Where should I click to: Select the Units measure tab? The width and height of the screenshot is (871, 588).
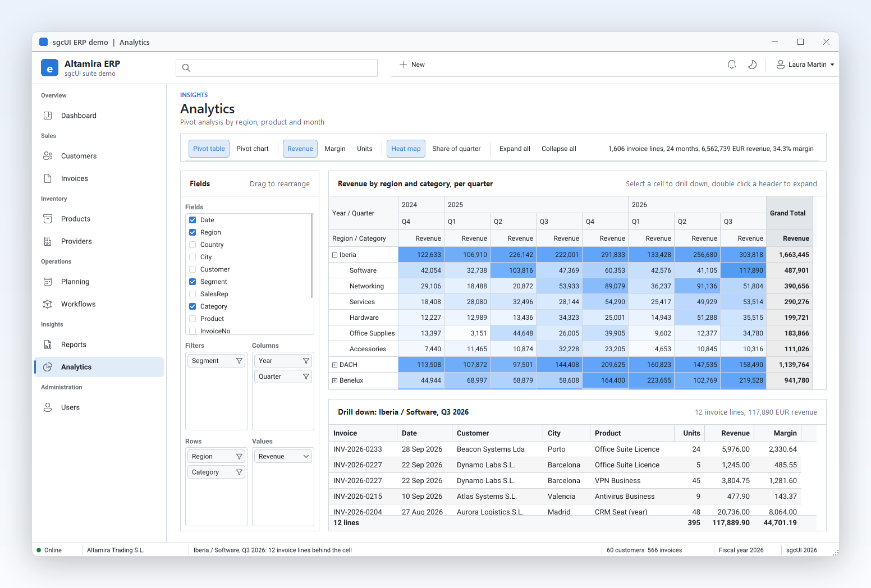(x=365, y=149)
